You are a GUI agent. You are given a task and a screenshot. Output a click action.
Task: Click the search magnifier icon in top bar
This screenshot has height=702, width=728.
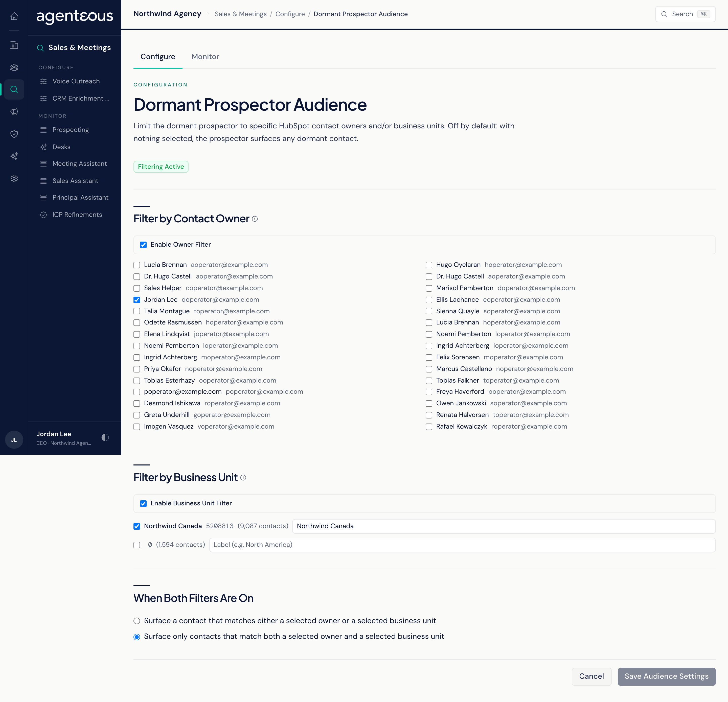(x=664, y=14)
